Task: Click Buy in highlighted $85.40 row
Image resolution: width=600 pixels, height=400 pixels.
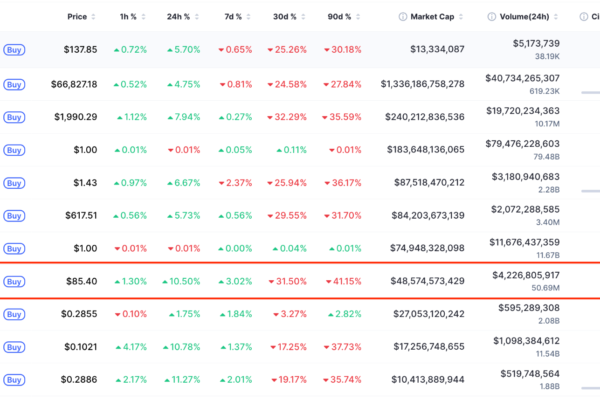Action: click(14, 282)
